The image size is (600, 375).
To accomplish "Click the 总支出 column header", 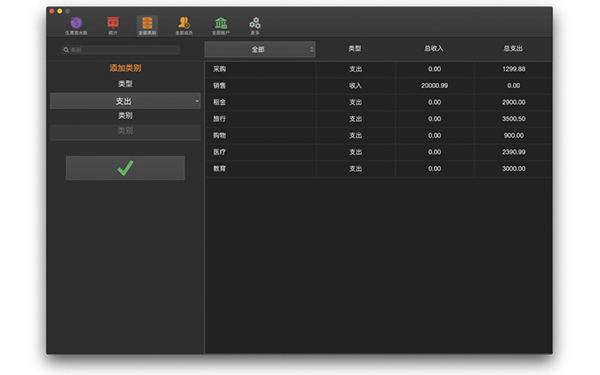I will click(x=513, y=49).
